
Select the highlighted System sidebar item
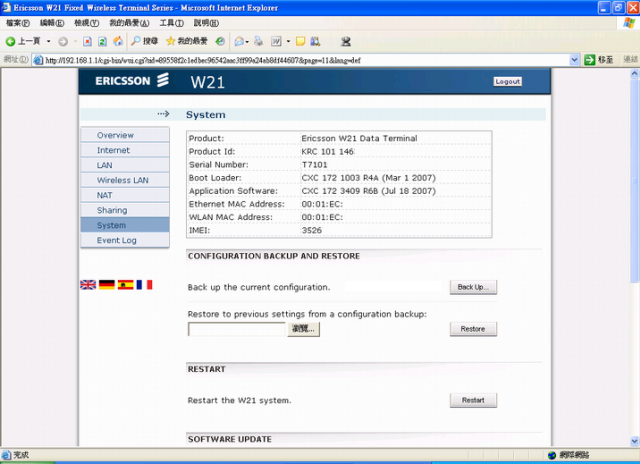(x=125, y=225)
